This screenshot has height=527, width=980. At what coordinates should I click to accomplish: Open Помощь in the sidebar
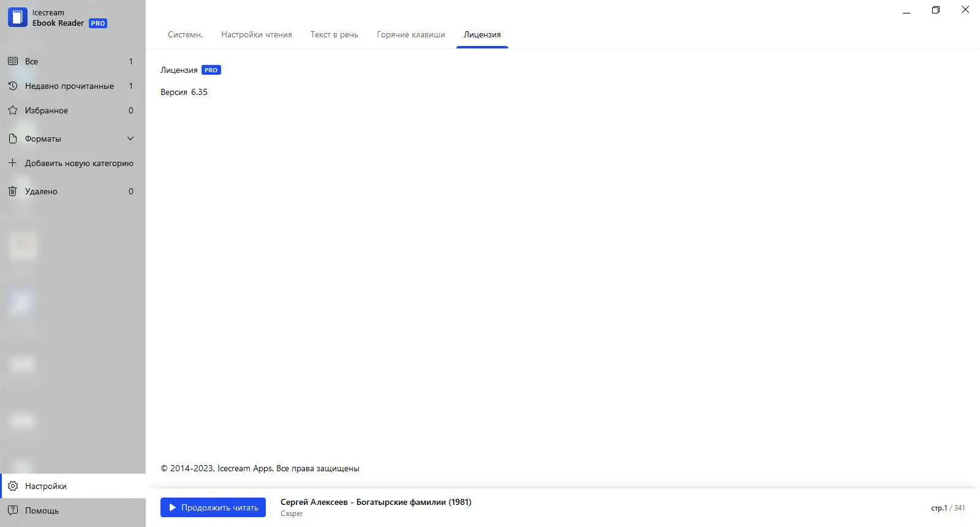tap(73, 510)
